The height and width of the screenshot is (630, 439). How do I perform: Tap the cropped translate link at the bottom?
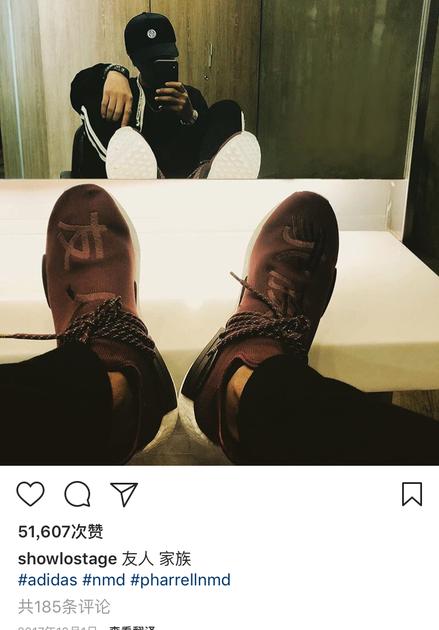[x=132, y=628]
